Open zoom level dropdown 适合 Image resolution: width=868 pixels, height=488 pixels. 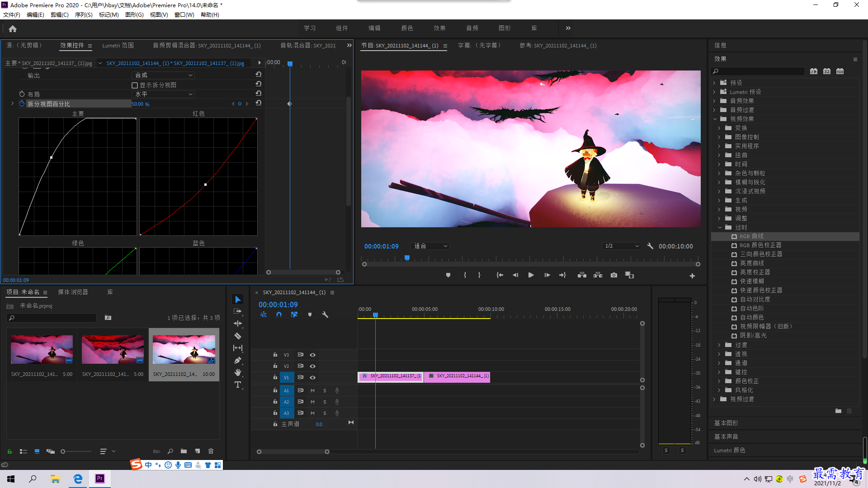430,246
